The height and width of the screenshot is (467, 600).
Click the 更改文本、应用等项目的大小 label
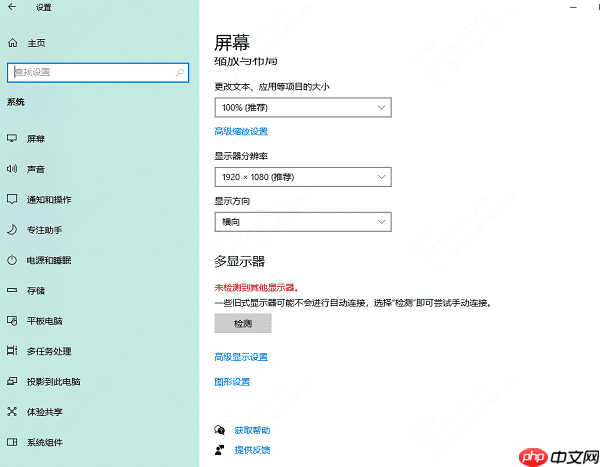[272, 87]
